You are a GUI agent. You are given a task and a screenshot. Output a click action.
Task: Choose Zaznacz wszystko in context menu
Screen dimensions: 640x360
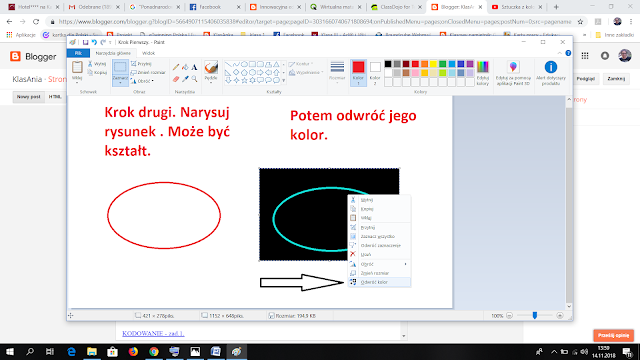pos(380,236)
